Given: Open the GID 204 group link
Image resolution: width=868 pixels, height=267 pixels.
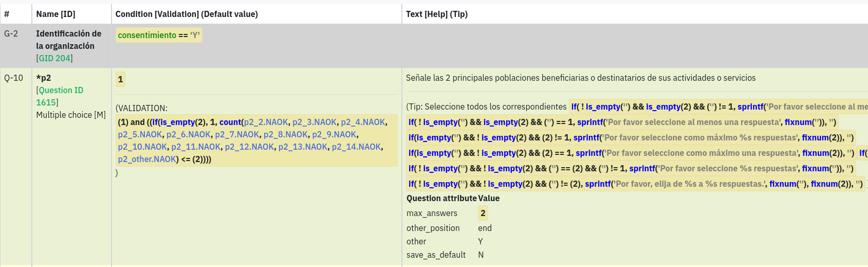Looking at the screenshot, I should (54, 58).
